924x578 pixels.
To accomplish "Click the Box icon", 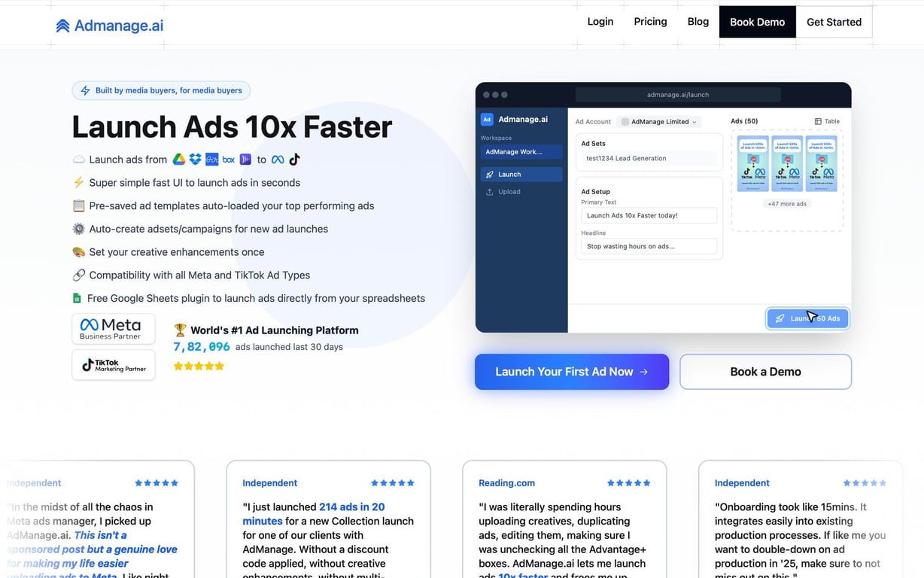I will click(228, 160).
